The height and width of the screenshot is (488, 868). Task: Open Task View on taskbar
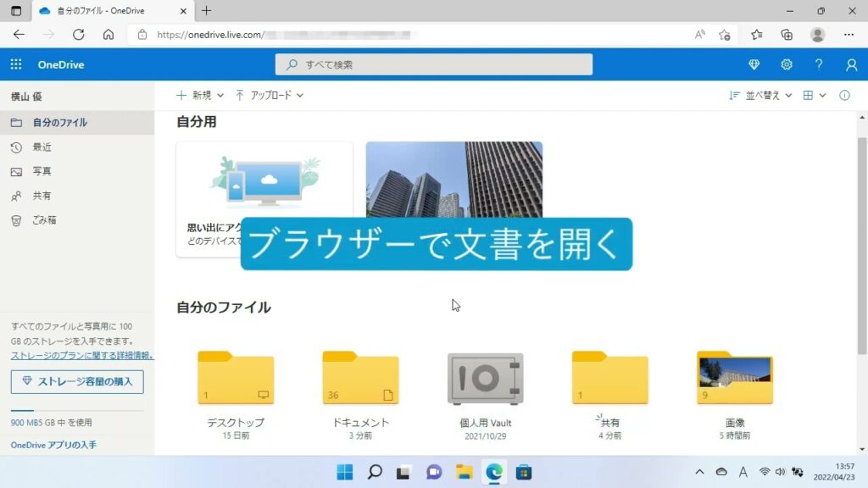point(403,472)
